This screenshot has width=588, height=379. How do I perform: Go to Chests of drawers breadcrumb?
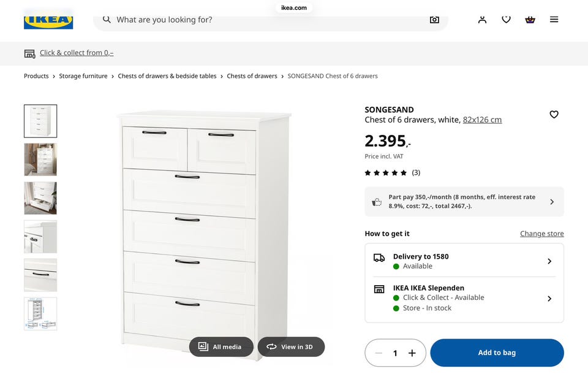click(252, 76)
